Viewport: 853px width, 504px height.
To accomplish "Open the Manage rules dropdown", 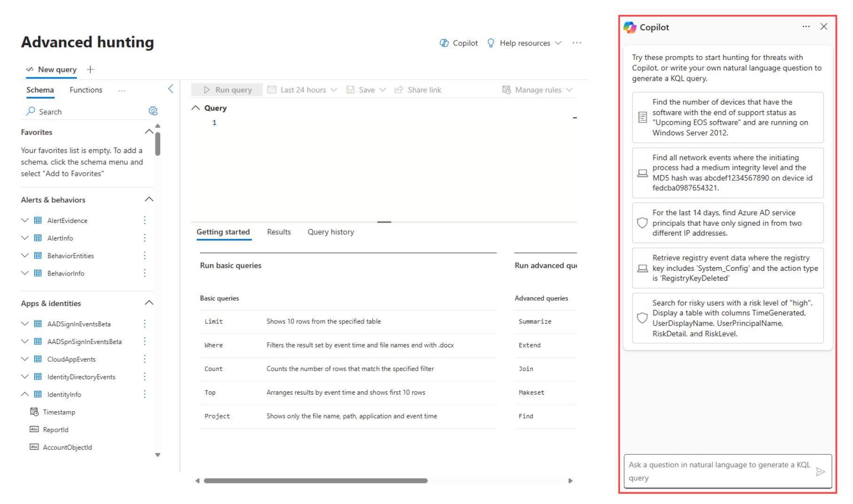I will click(537, 90).
